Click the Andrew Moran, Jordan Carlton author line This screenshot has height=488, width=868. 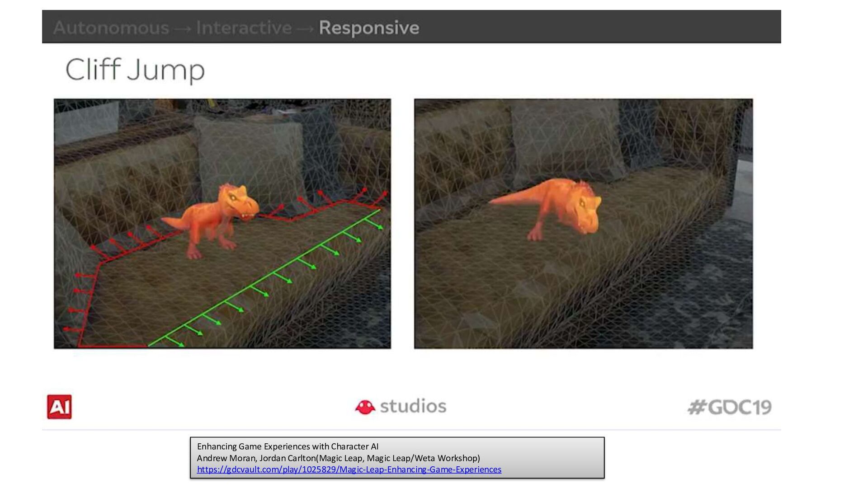(338, 458)
